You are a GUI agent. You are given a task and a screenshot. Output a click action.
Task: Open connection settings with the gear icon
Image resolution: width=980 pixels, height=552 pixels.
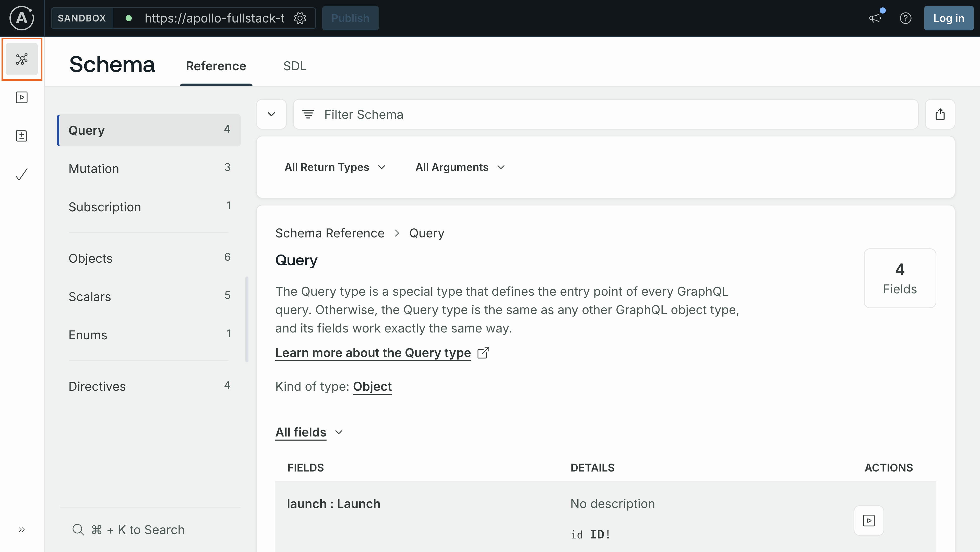(x=300, y=18)
